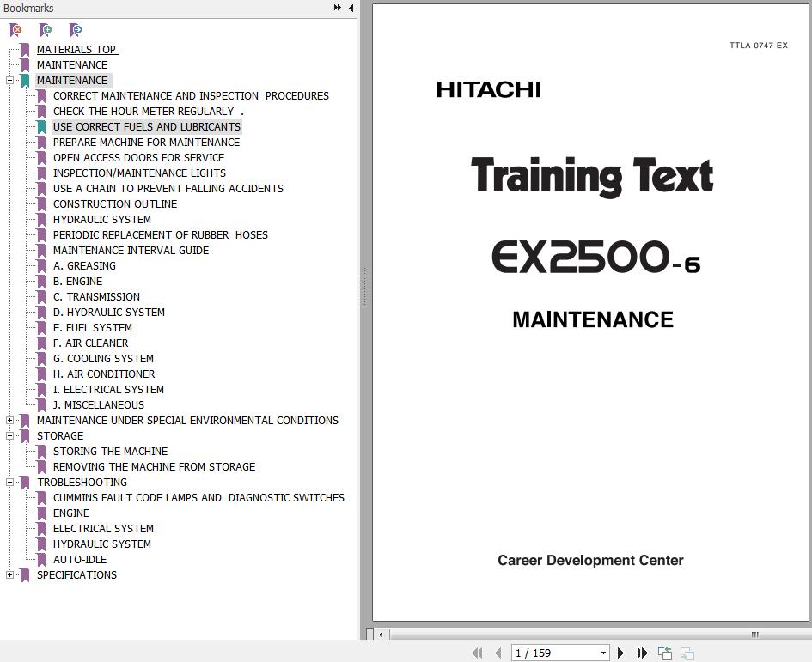
Task: Select USE CORRECT FUELS AND LUBRICANTS
Action: (147, 127)
